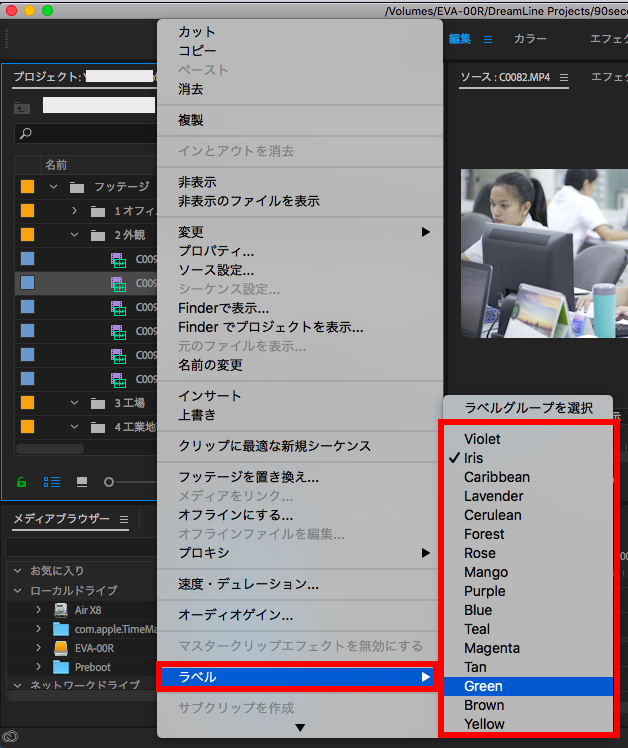Click the orange label swatch for フッテージ
Viewport: 628px width, 748px height.
pyautogui.click(x=27, y=187)
